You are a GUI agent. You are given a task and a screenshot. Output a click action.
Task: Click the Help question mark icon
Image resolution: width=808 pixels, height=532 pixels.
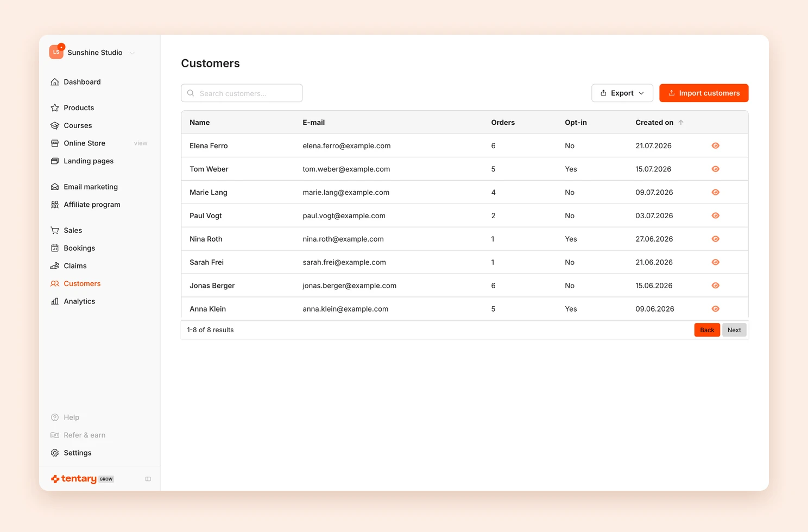coord(55,417)
